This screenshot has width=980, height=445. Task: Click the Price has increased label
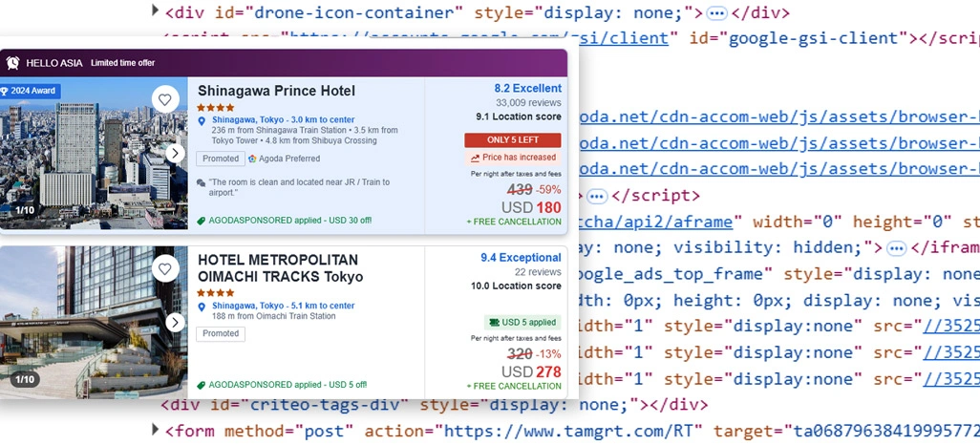pyautogui.click(x=519, y=158)
